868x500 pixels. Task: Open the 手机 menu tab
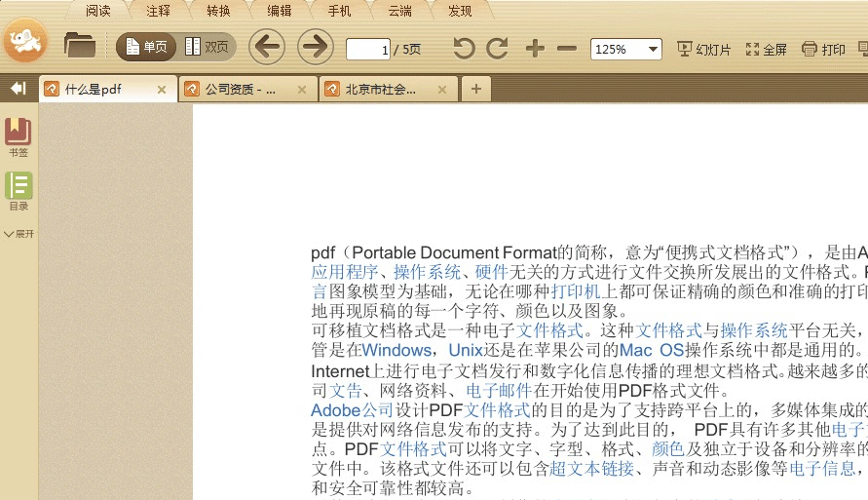pyautogui.click(x=339, y=11)
